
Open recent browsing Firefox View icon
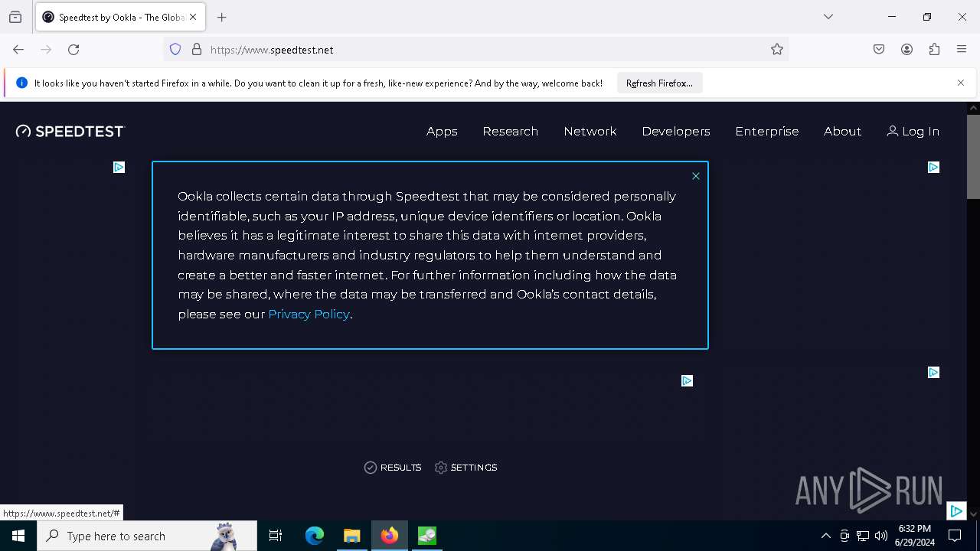[15, 17]
